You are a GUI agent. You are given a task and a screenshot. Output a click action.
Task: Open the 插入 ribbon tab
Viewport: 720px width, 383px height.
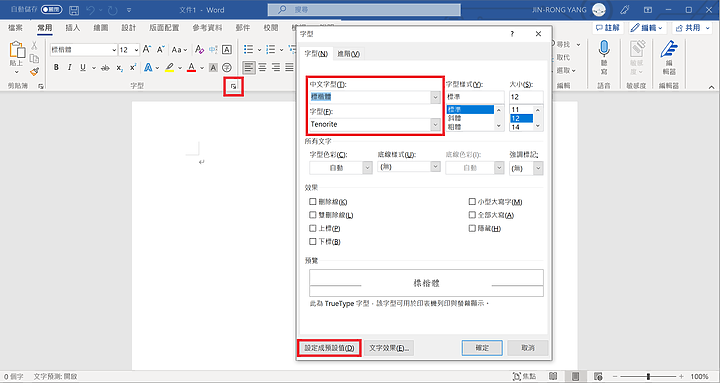[73, 28]
